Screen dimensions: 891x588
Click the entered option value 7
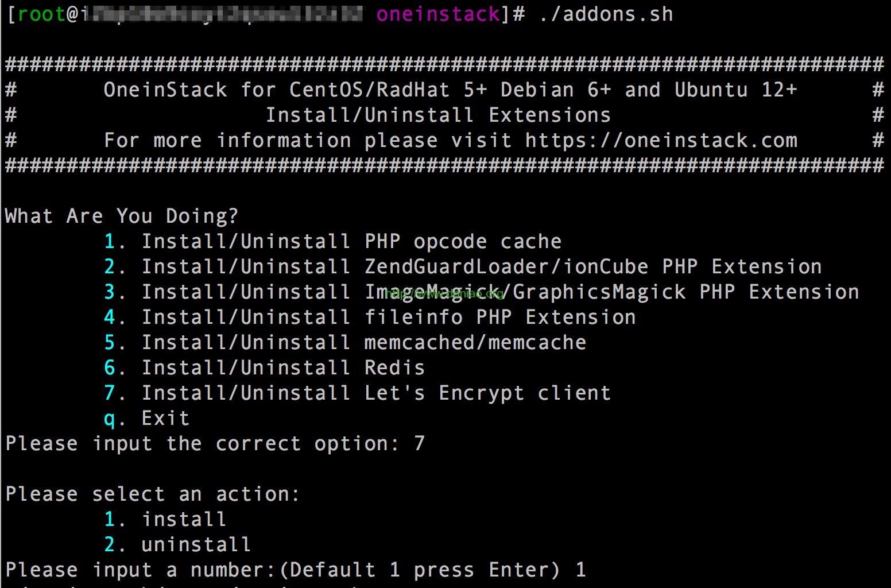coord(420,444)
